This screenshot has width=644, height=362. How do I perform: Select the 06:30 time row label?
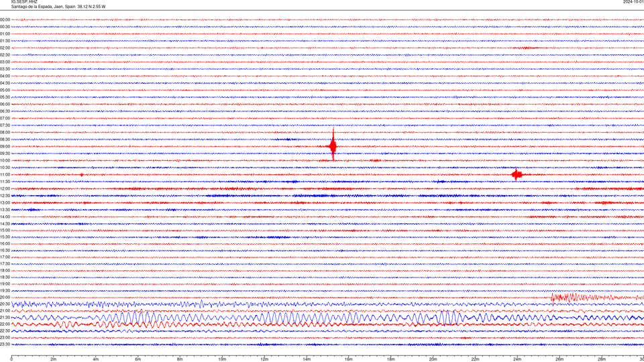pyautogui.click(x=5, y=111)
